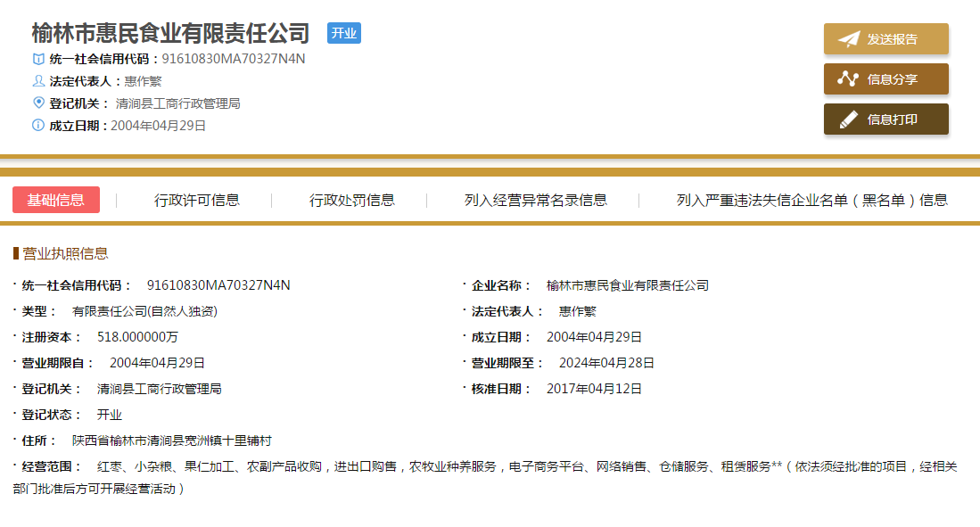Click the 类型 value 有限责任公司(自然人独资)

[x=144, y=311]
